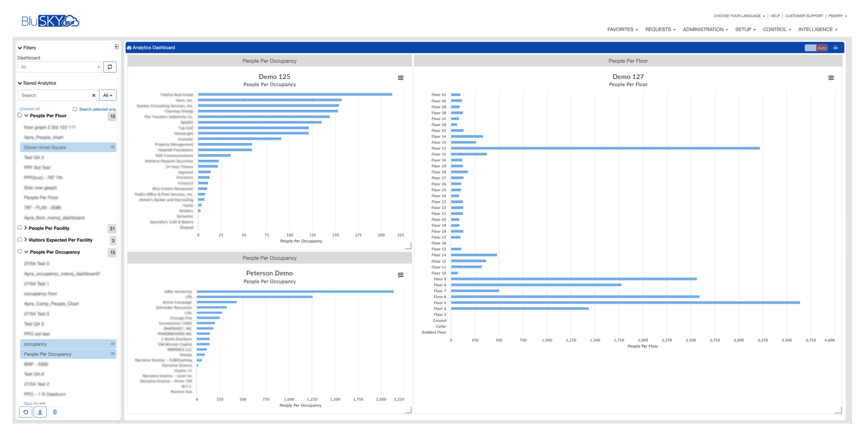Open Peterson Demo chart hamburger menu

[x=400, y=275]
